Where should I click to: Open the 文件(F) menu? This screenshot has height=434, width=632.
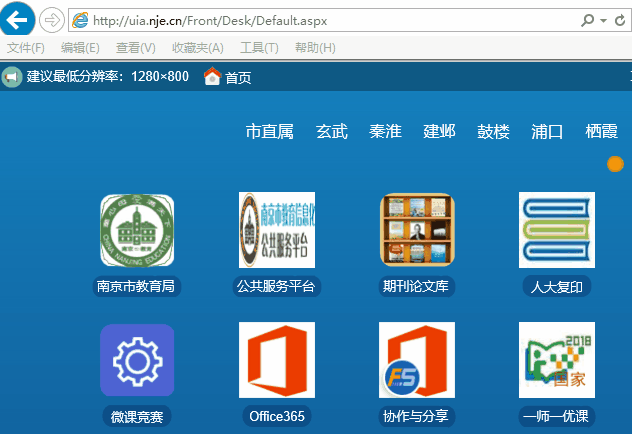click(26, 48)
